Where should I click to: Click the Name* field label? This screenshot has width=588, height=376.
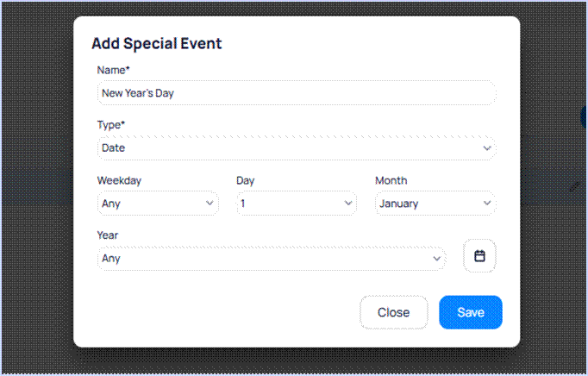coord(113,70)
